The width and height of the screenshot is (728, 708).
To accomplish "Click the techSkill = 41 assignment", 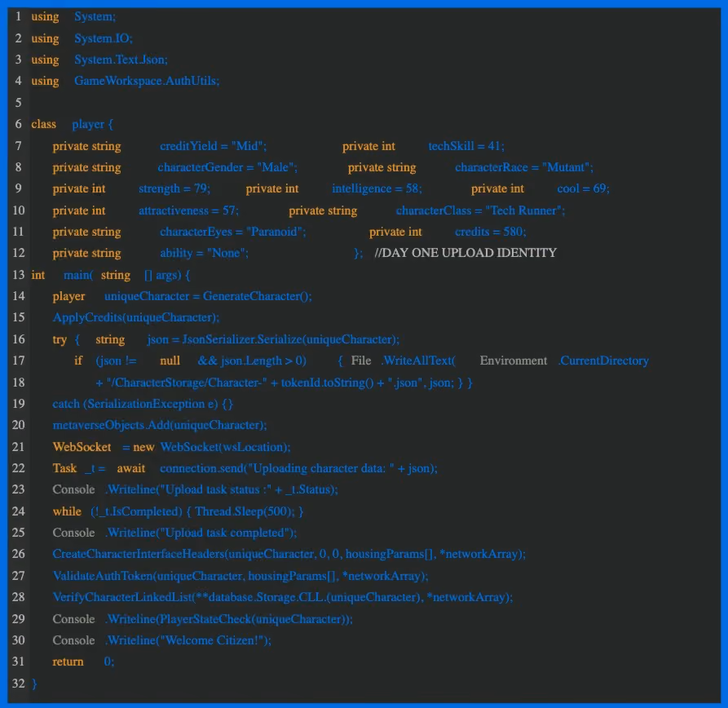I will click(466, 146).
